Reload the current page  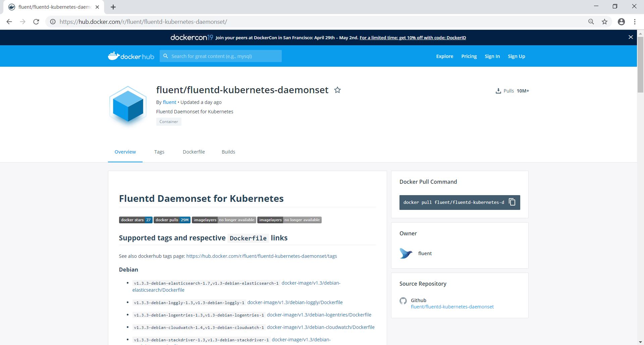[36, 22]
